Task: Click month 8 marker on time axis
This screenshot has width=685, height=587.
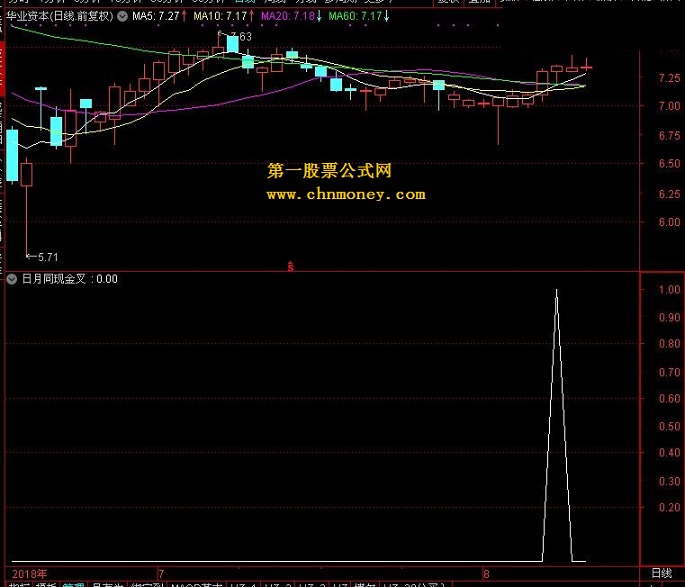Action: click(486, 573)
